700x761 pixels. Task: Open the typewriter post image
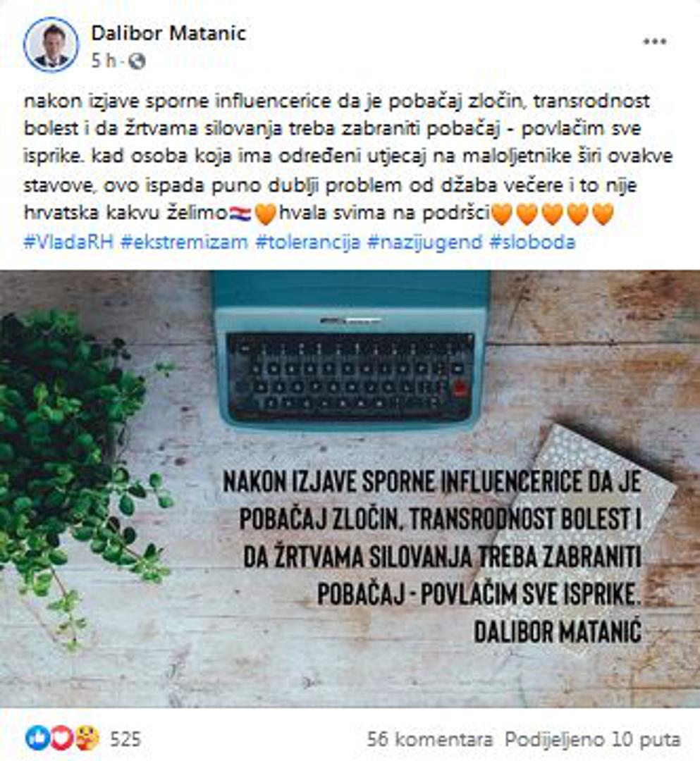[350, 489]
